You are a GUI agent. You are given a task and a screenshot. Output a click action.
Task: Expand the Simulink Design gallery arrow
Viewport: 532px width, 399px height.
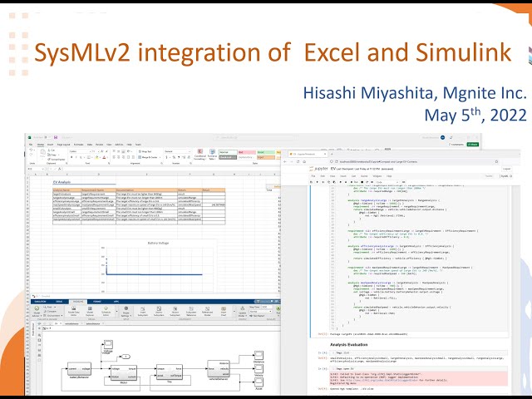(x=116, y=311)
